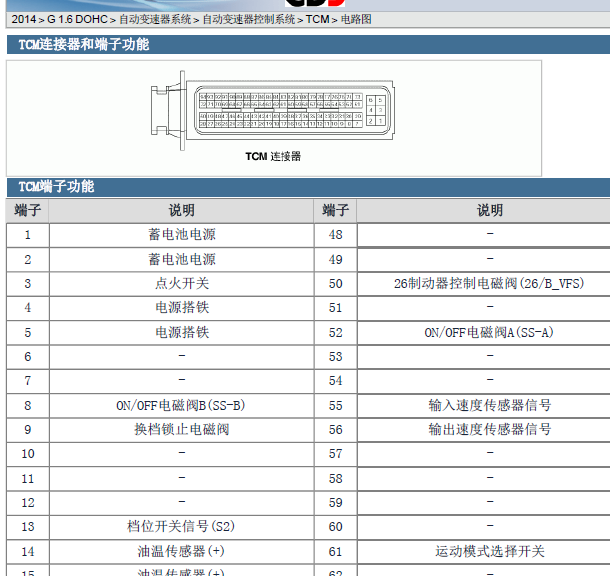Image resolution: width=610 pixels, height=576 pixels.
Task: Click terminal 14 油温传感器(+) cell
Action: pos(182,551)
